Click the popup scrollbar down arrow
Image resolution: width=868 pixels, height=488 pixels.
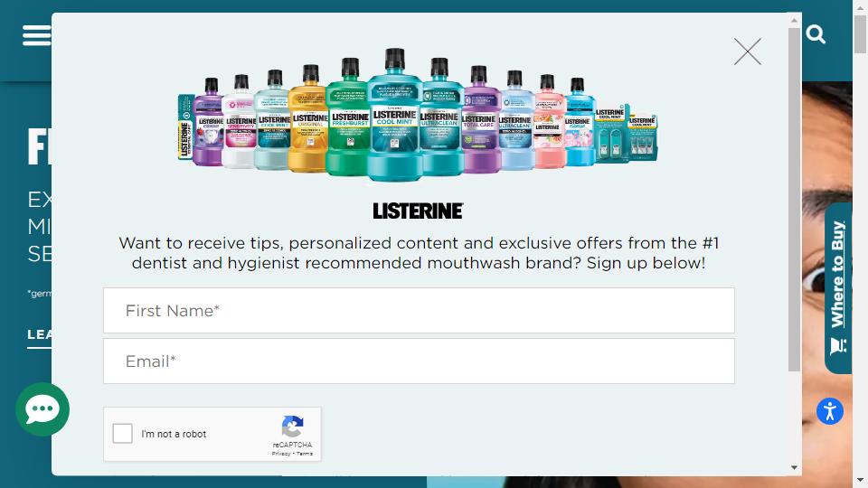pyautogui.click(x=795, y=467)
